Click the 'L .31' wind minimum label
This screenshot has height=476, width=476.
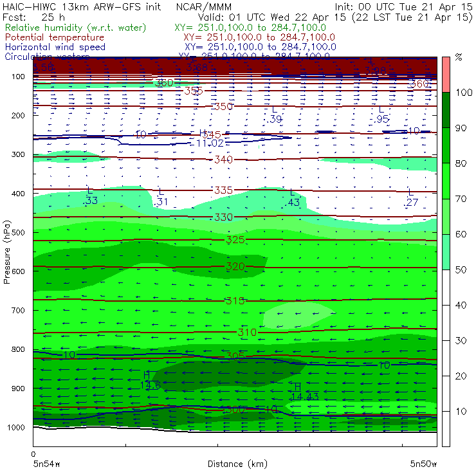click(x=161, y=197)
